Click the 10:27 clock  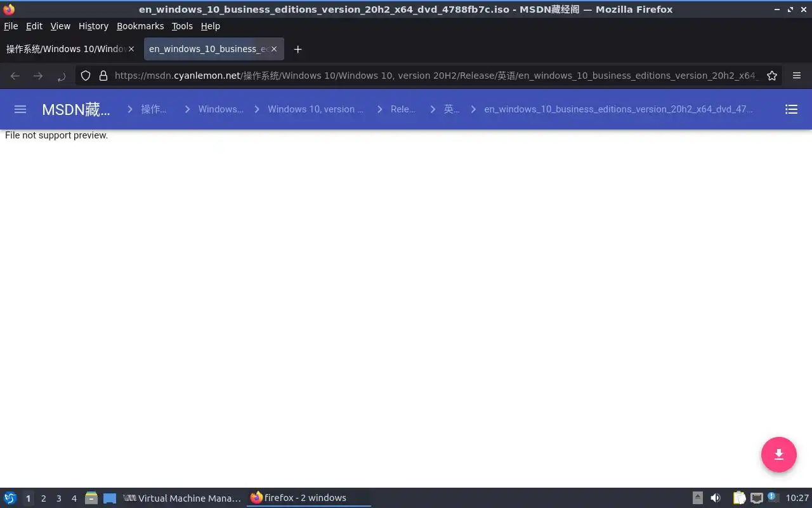click(x=797, y=498)
